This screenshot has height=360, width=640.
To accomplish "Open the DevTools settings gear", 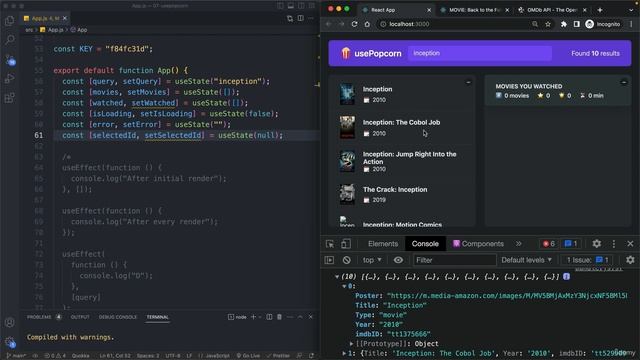I will pyautogui.click(x=596, y=244).
